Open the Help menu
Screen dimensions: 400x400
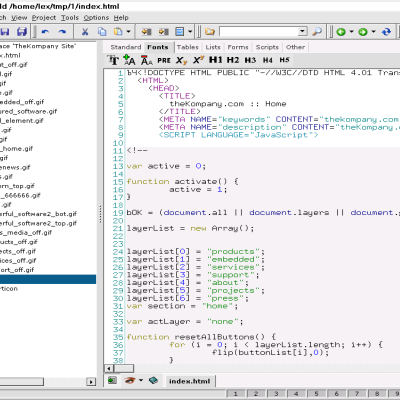121,18
